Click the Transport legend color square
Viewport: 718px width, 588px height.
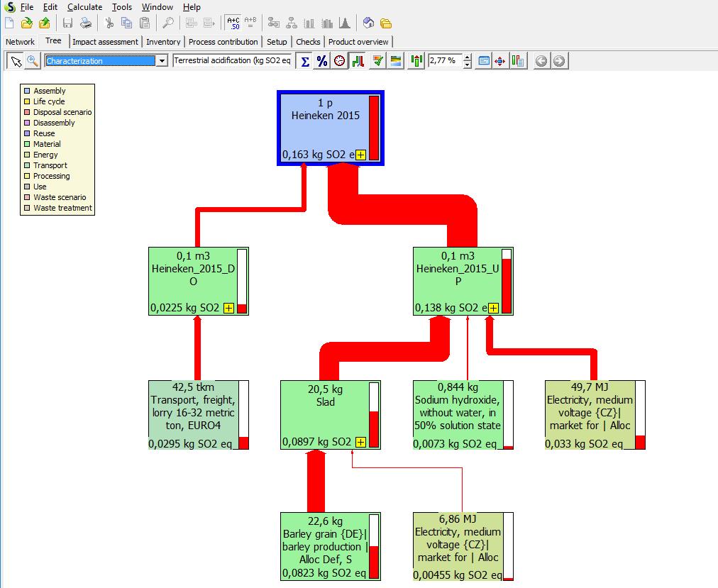(27, 165)
